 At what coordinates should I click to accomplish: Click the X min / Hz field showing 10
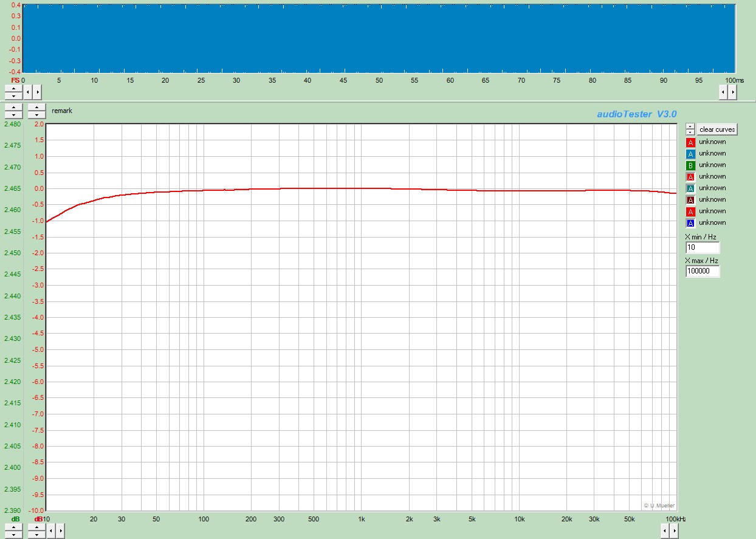(703, 247)
